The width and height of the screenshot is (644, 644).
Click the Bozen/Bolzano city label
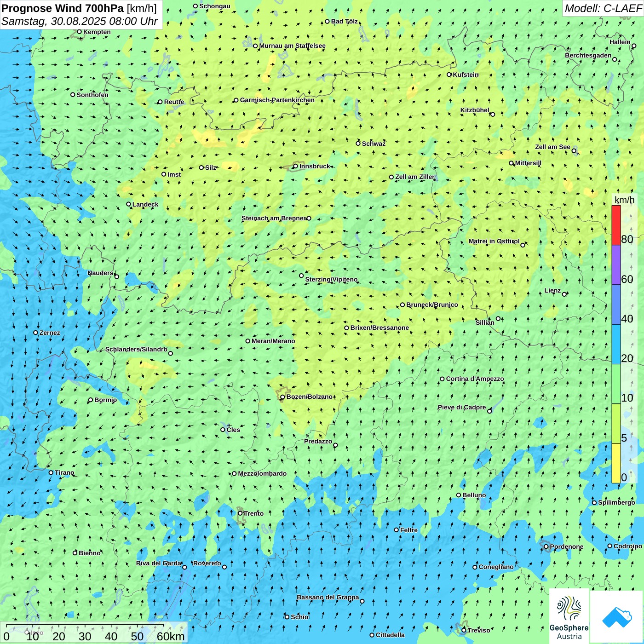[x=309, y=397]
